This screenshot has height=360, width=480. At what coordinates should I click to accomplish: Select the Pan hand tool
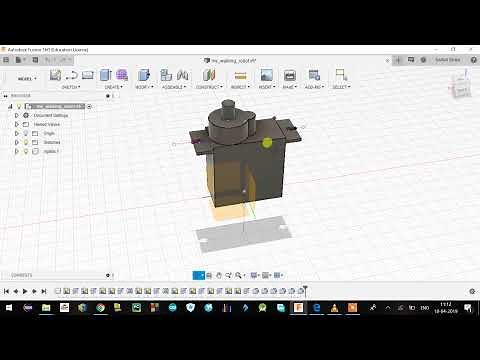pyautogui.click(x=219, y=275)
